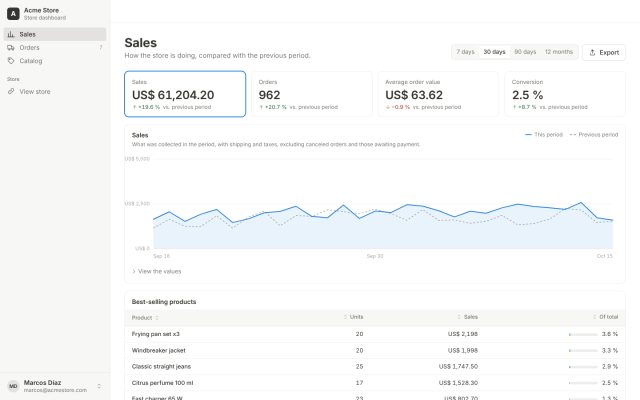The width and height of the screenshot is (640, 400).
Task: Click marcos@acmestore.com email text
Action: (55, 390)
